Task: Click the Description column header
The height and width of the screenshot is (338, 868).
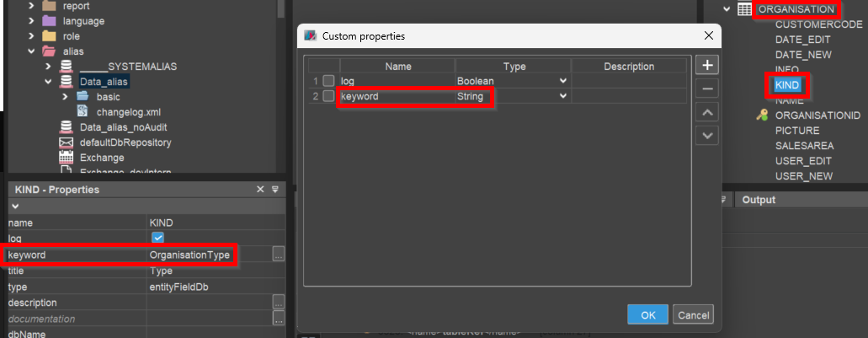Action: (x=629, y=67)
